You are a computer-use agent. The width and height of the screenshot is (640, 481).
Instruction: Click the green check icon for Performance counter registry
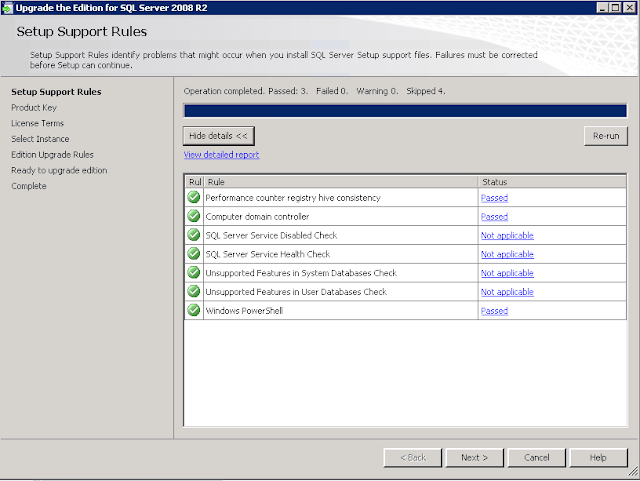(193, 197)
